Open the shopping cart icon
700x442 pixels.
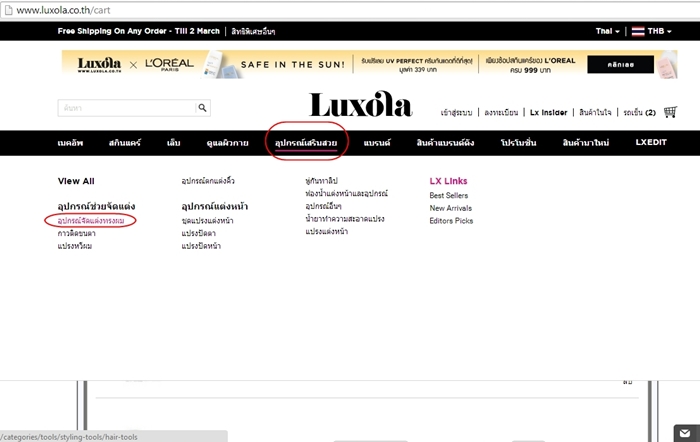click(670, 112)
